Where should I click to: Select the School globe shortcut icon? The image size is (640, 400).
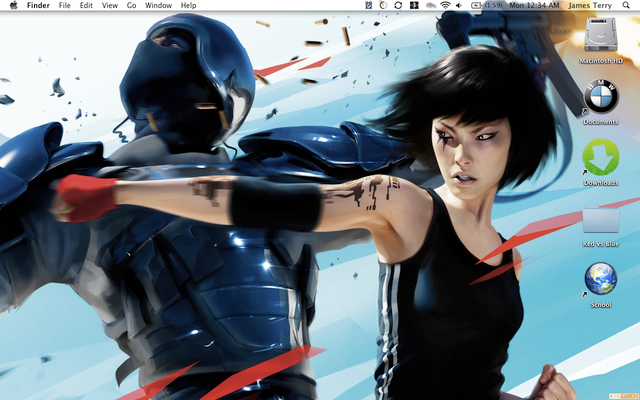coord(600,278)
